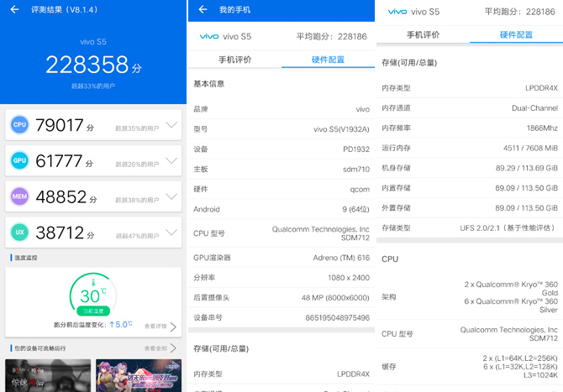Viewport: 563px width, 392px height.
Task: Select the 型号 vivo S5(V1932A) row
Action: pyautogui.click(x=281, y=129)
